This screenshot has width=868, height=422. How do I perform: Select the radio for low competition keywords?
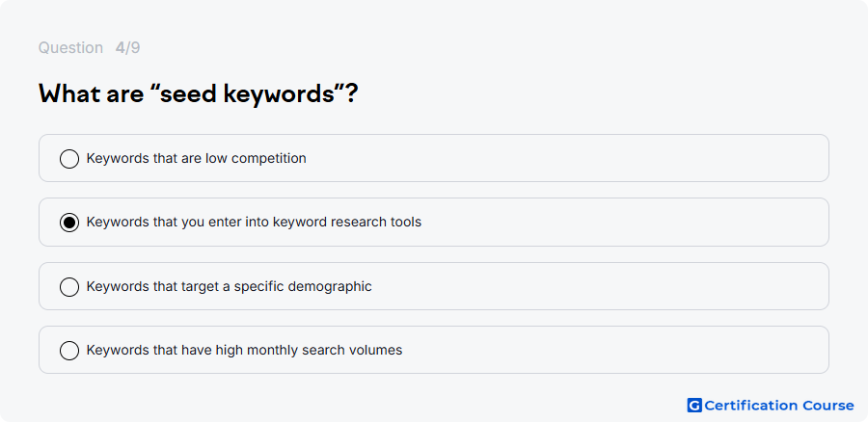(69, 159)
